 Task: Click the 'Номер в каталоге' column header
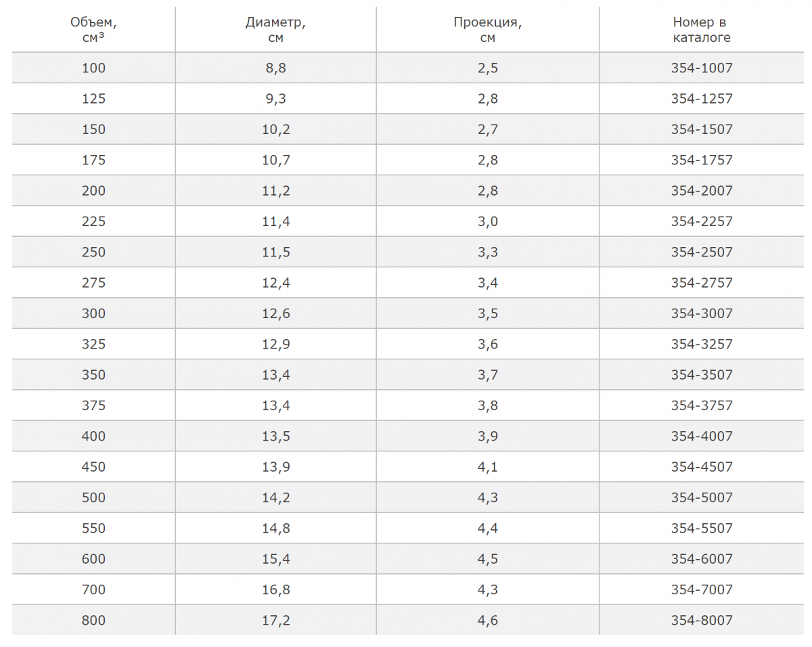pyautogui.click(x=702, y=30)
